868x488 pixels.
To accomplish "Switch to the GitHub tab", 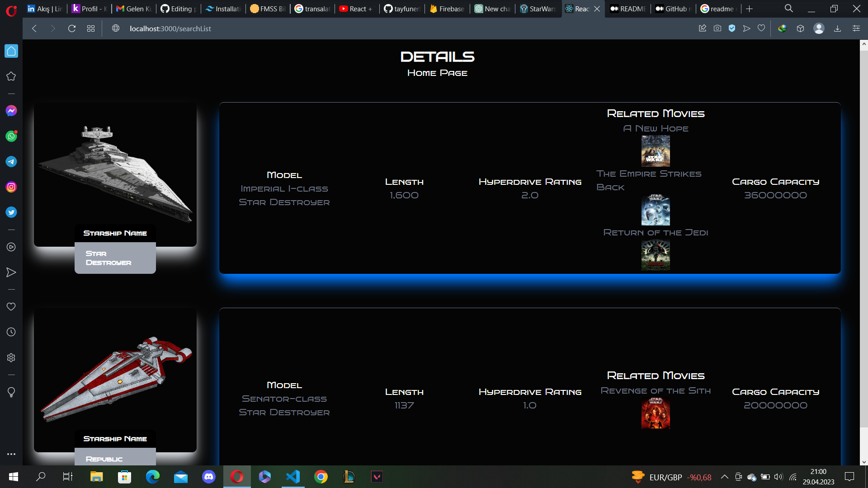I will [x=673, y=9].
